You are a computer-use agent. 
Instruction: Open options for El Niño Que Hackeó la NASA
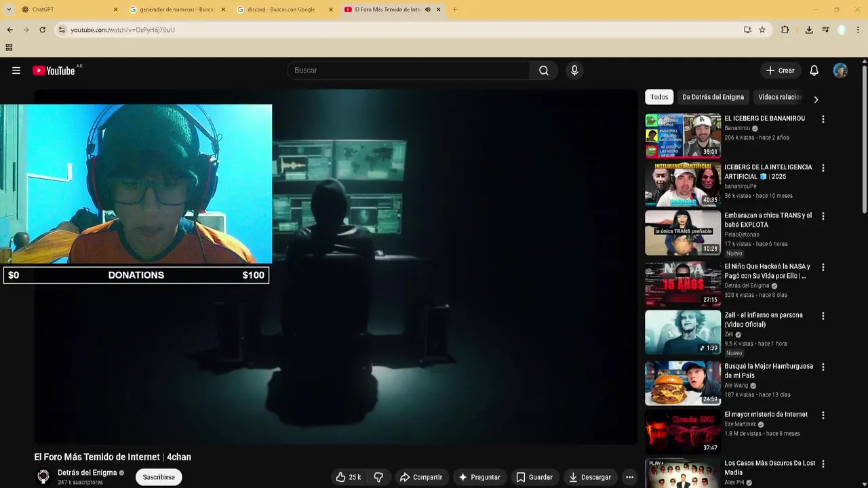[x=823, y=268]
